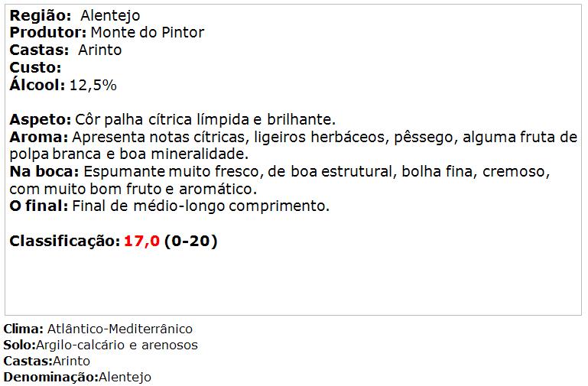Click Alentejo denomination at bottom
Viewport: 588px width, 386px height.
coord(125,377)
